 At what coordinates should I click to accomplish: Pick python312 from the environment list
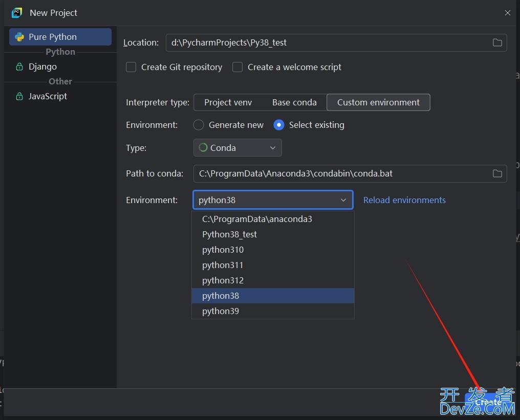223,280
